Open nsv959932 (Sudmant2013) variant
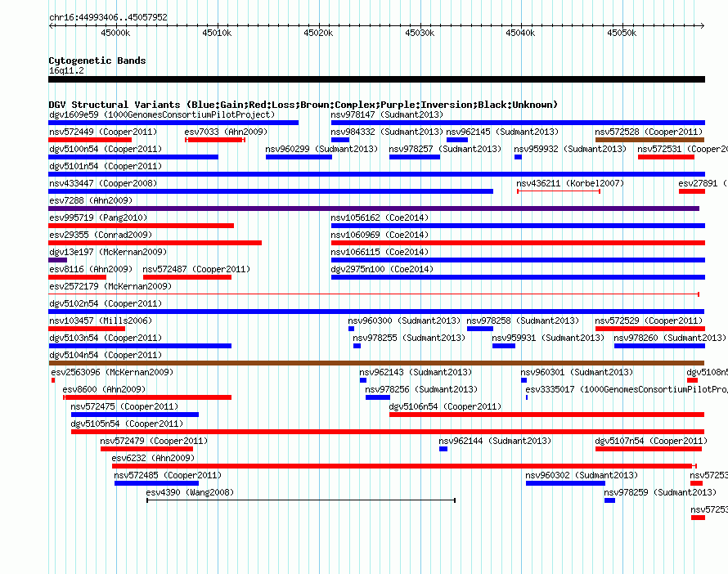Screen dimensions: 728x574 click(x=570, y=149)
